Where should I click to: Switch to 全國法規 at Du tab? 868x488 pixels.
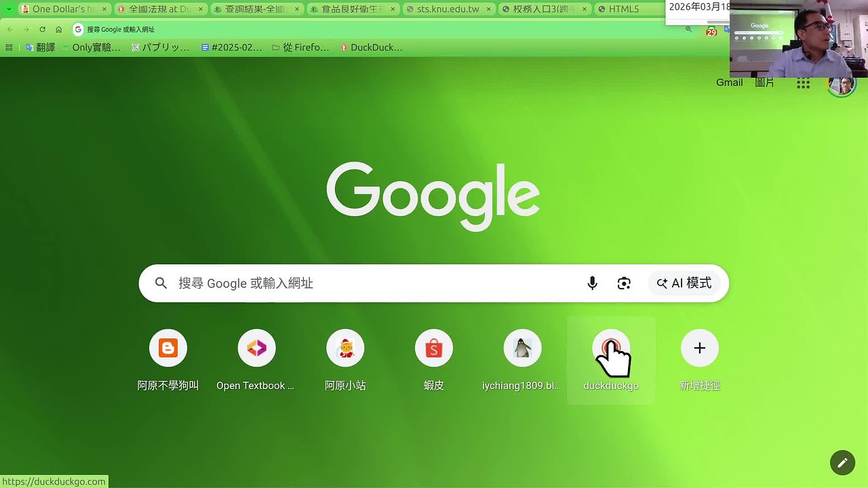tap(159, 9)
